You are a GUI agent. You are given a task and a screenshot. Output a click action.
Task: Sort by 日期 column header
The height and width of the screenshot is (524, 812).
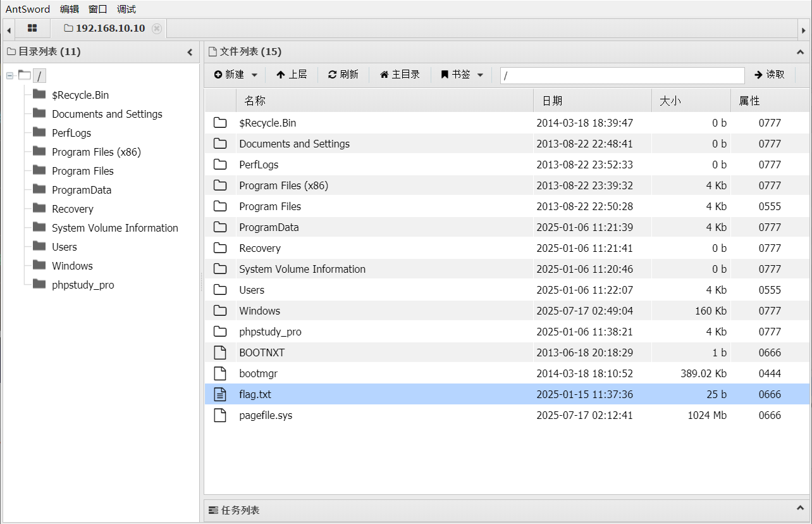593,101
